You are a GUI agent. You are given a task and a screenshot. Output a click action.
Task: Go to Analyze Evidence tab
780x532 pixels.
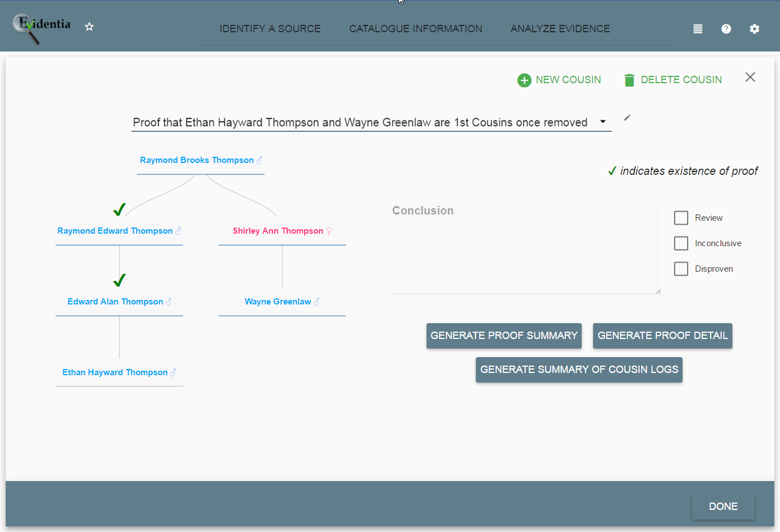click(x=560, y=29)
